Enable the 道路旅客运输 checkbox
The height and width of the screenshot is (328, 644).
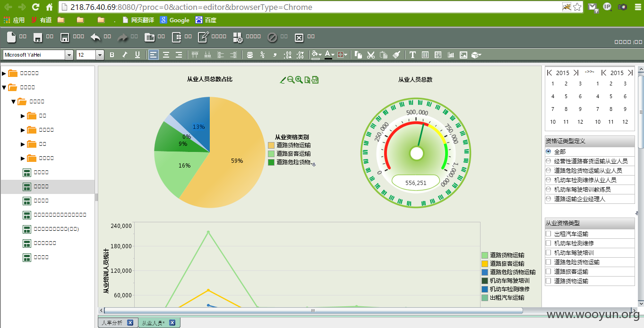point(549,271)
